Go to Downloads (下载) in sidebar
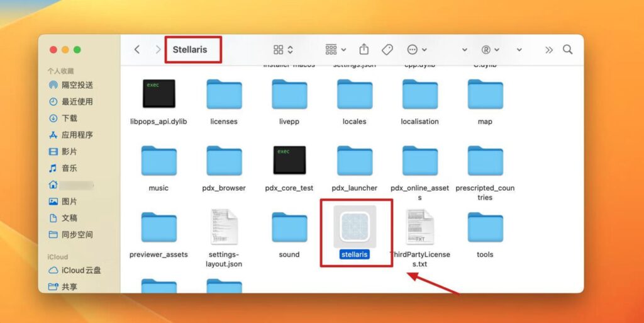644x323 pixels. 69,118
